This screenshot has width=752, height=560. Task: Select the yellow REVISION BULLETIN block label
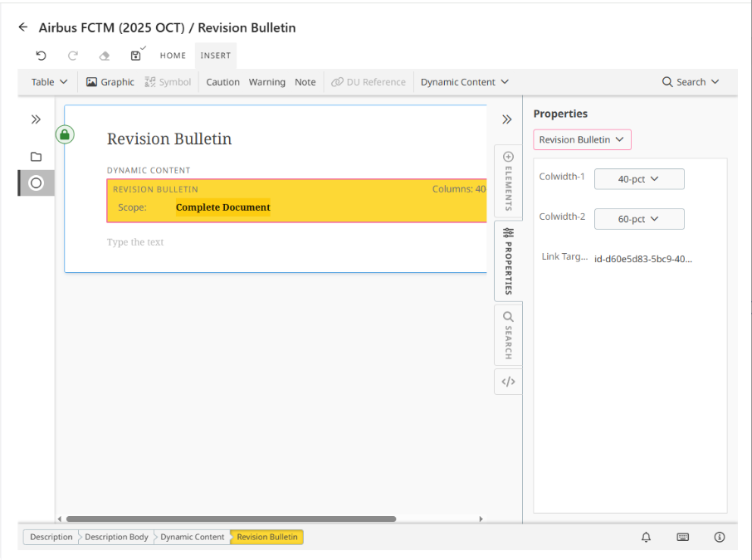155,189
